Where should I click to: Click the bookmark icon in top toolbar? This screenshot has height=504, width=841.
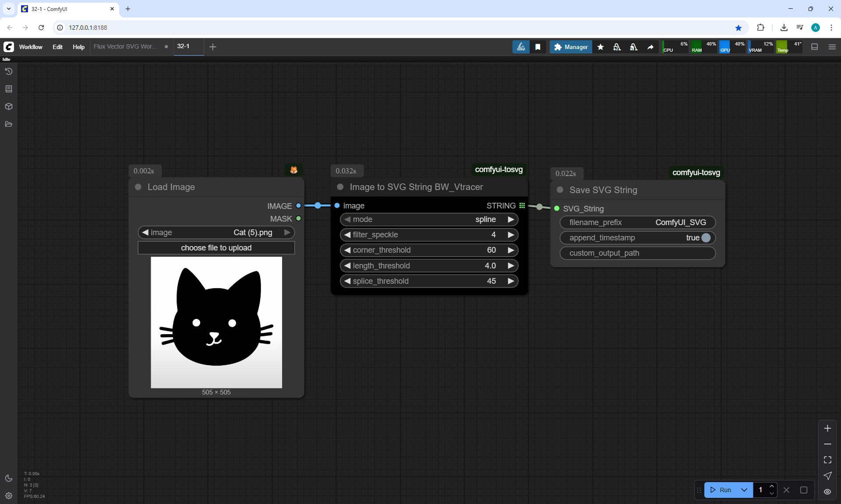538,47
